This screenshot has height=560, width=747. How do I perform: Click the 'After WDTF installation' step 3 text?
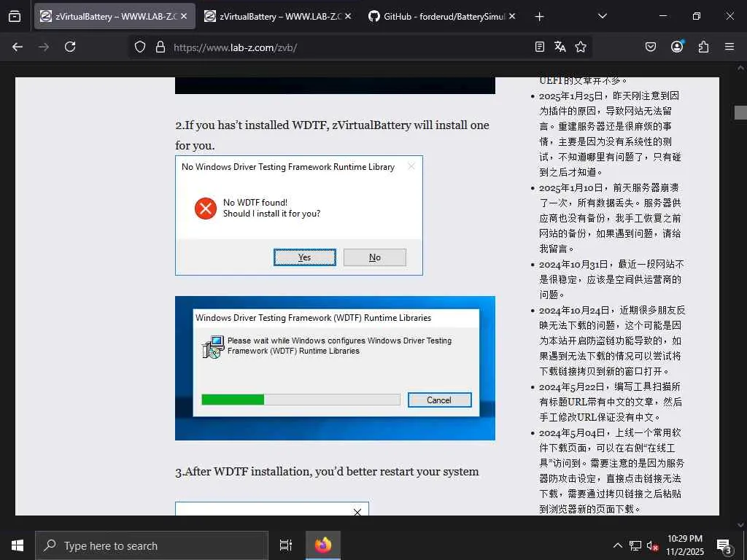[x=327, y=472]
